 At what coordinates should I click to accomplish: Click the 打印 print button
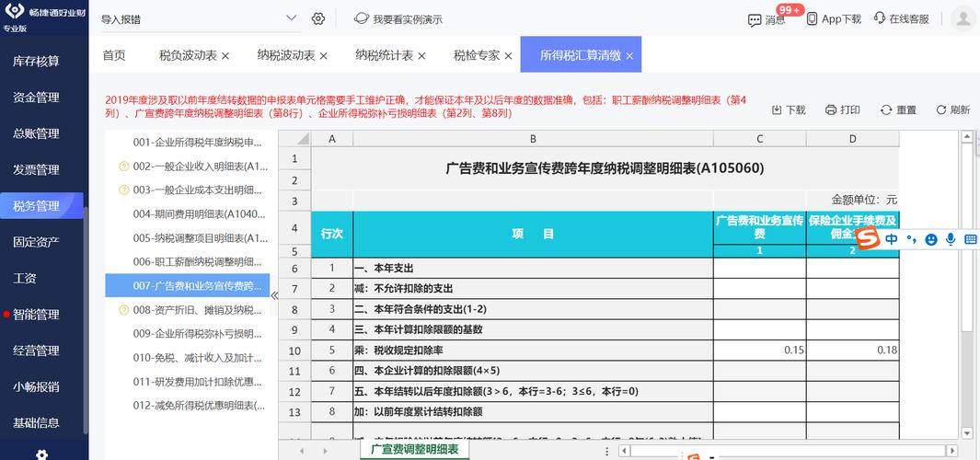pos(843,110)
